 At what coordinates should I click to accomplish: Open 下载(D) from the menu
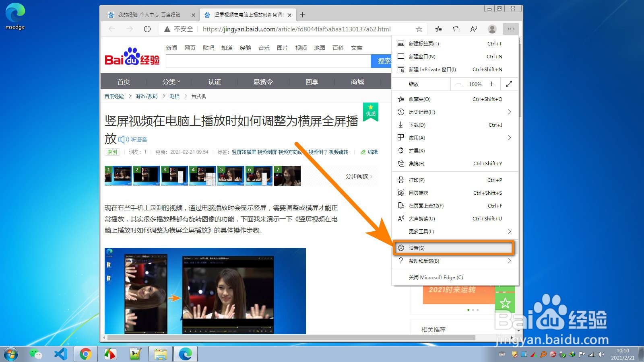[x=455, y=125]
